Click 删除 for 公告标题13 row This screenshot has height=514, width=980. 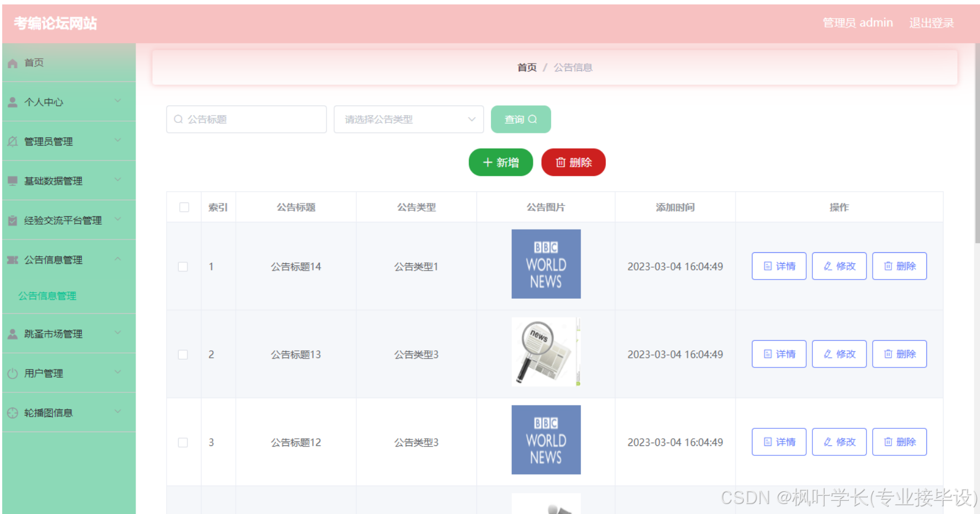coord(900,354)
